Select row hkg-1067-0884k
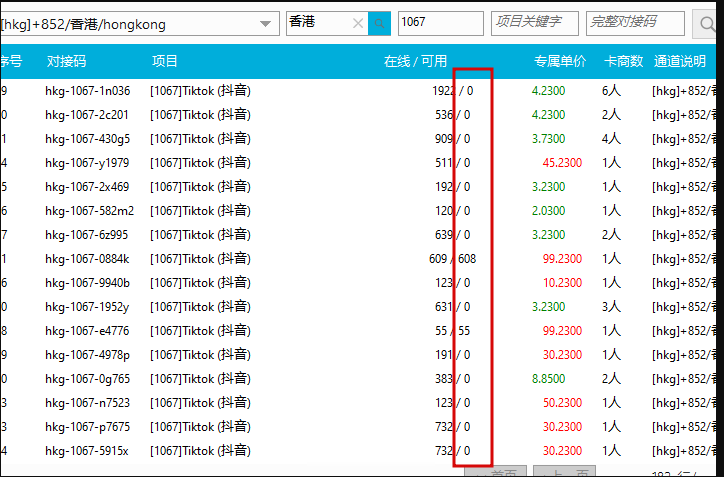724x477 pixels. [358, 259]
